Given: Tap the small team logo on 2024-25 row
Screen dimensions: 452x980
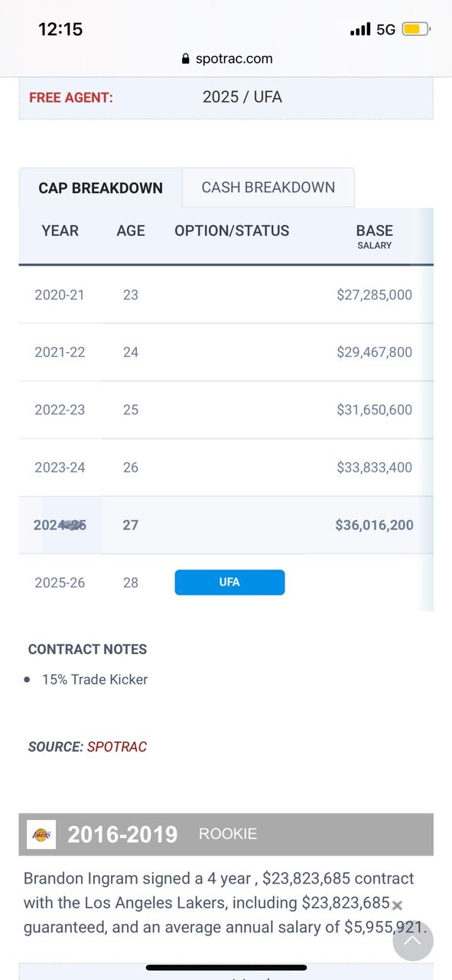Looking at the screenshot, I should click(x=72, y=524).
